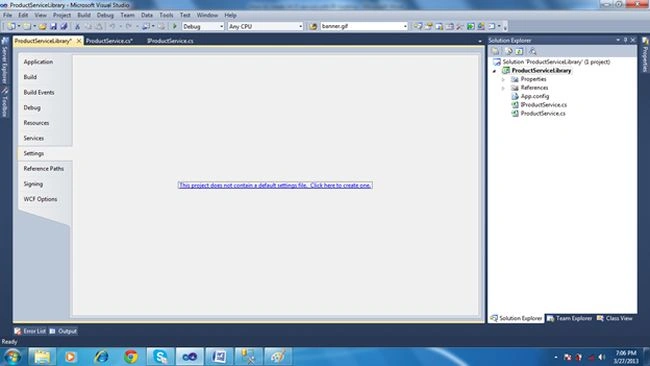Select the Application properties page
Screen dimensions: 650x366
(45, 62)
